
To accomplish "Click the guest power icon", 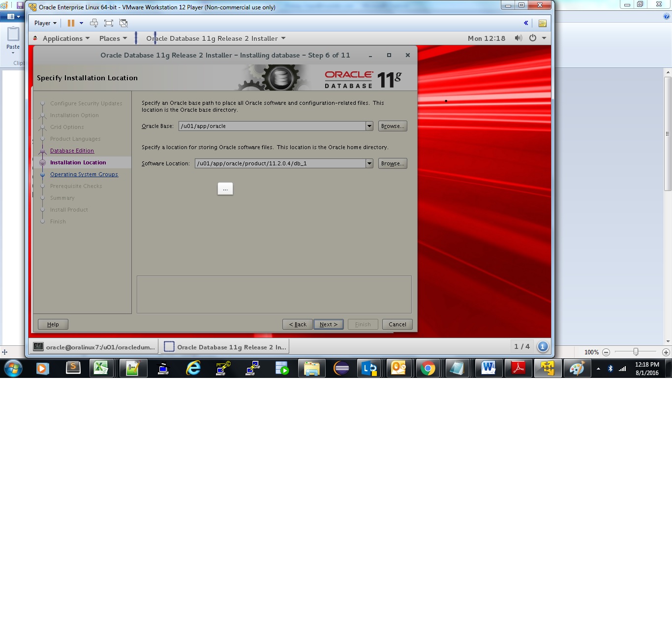I will 533,38.
